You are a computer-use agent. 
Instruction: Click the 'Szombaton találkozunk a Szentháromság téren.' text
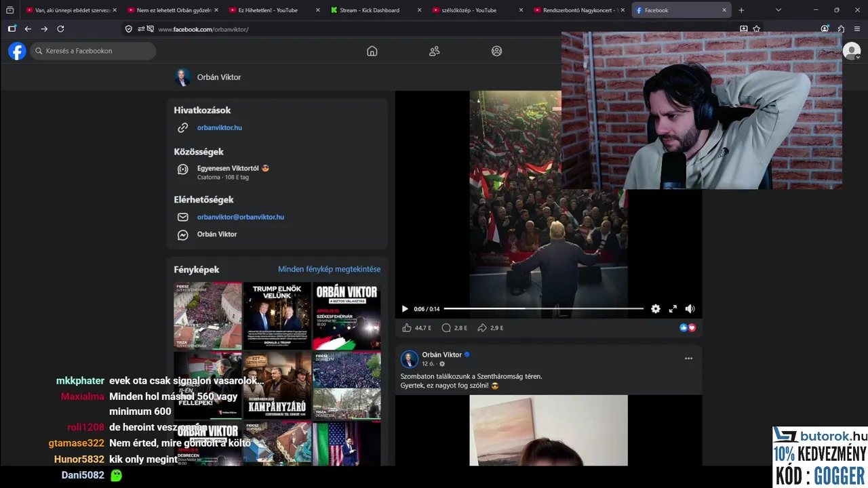[x=471, y=376]
